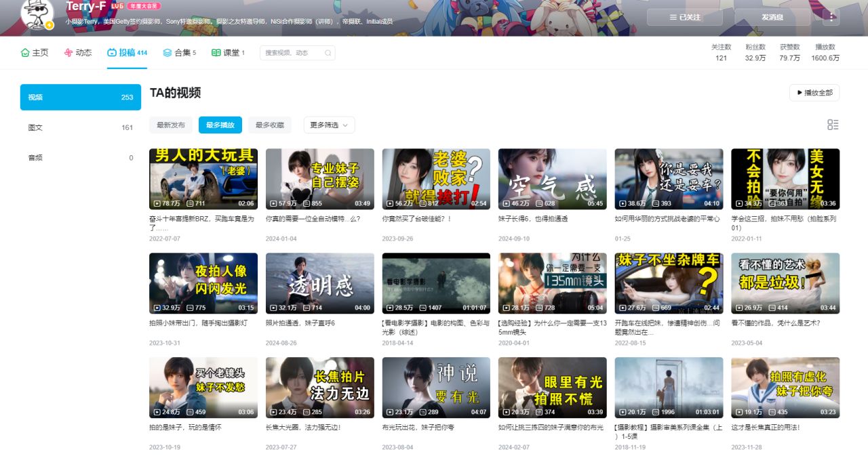Click title 你真的需要一位全自动模特
This screenshot has height=456, width=868.
point(313,219)
